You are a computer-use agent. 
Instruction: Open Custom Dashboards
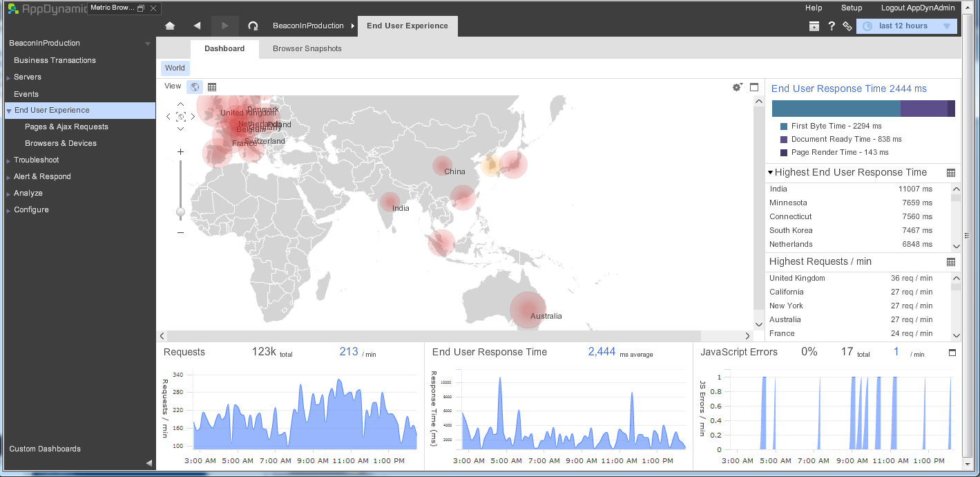45,449
